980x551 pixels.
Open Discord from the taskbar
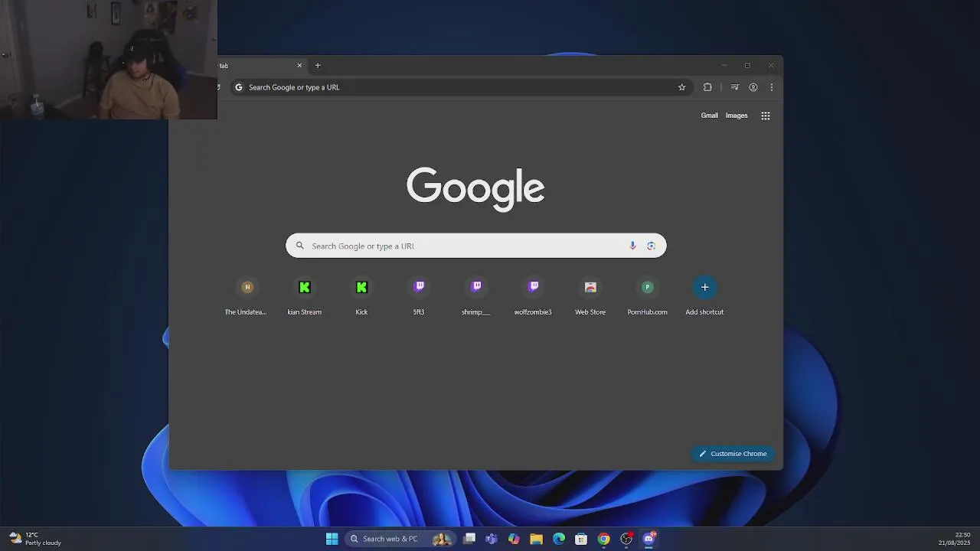(x=649, y=539)
